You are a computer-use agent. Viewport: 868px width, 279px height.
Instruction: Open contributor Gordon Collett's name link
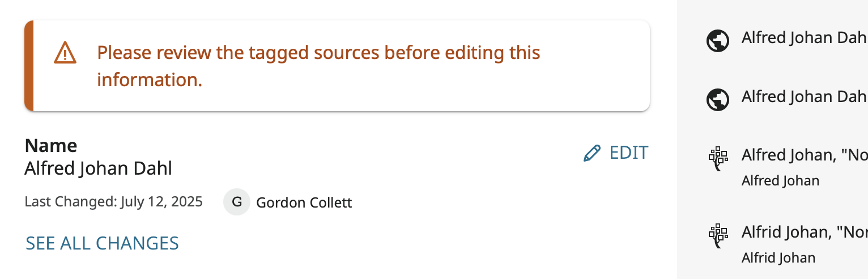[304, 202]
